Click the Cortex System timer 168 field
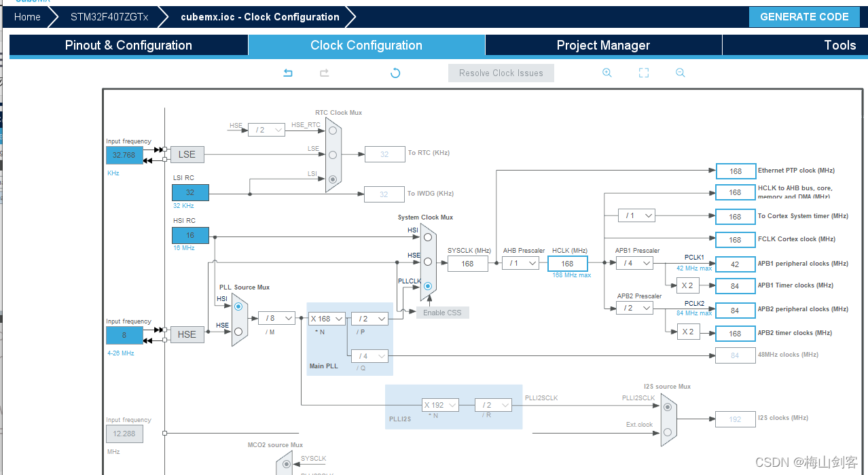Image resolution: width=868 pixels, height=475 pixels. tap(736, 217)
